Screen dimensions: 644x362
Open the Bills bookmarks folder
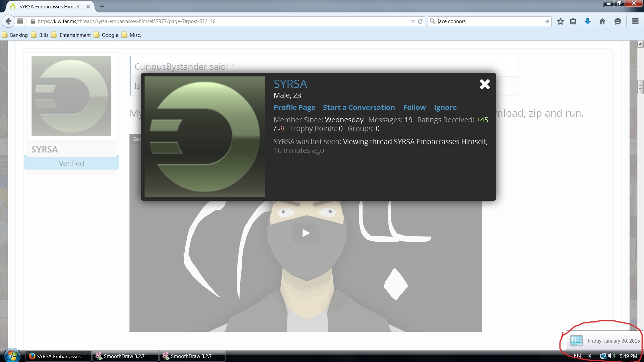tap(40, 35)
